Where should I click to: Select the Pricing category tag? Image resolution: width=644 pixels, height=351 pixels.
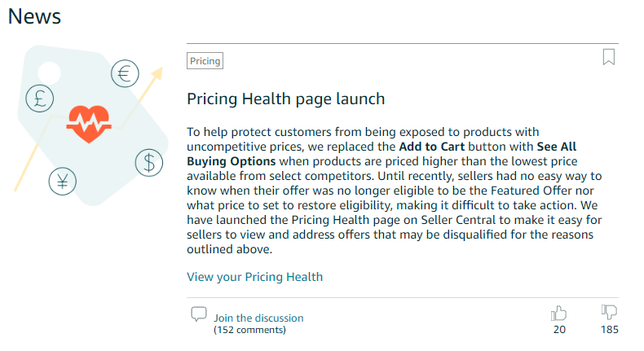(x=205, y=61)
